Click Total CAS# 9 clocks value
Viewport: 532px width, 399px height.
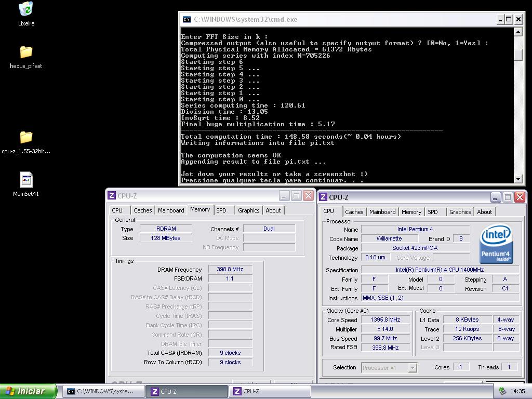point(230,353)
